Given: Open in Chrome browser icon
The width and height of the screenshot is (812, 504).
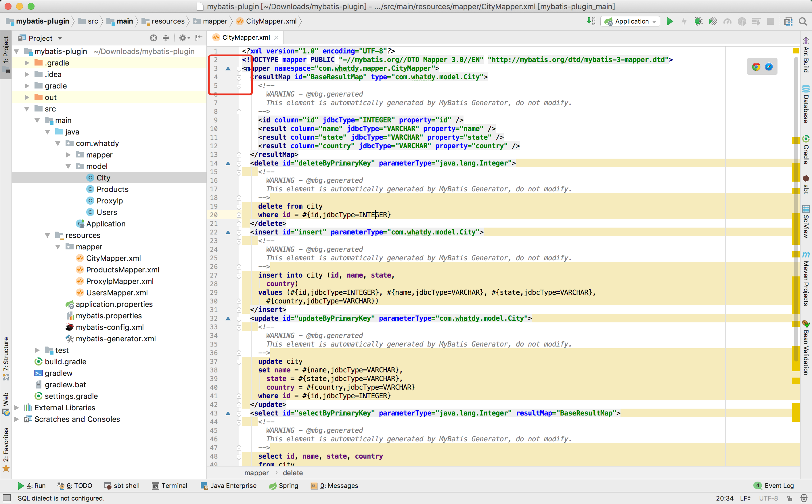Looking at the screenshot, I should (x=756, y=67).
